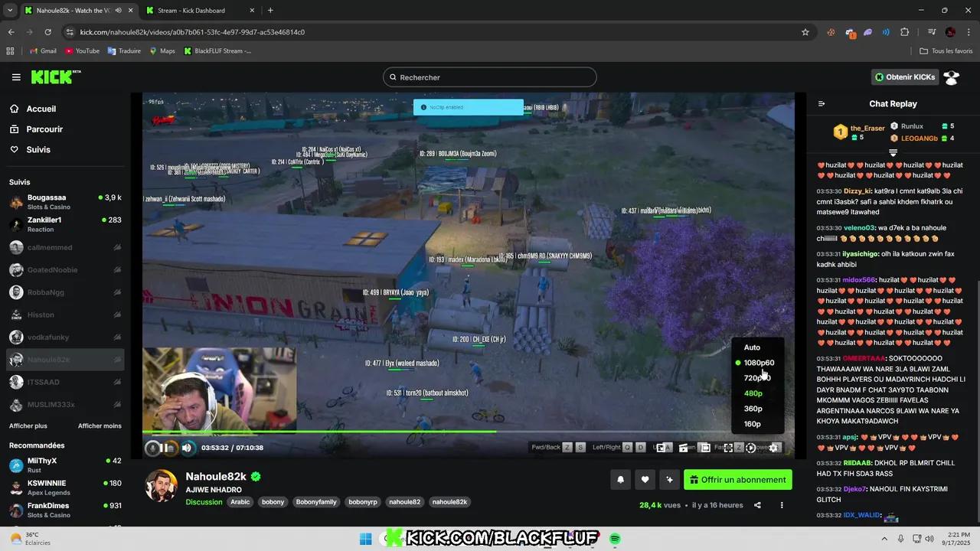
Task: Click Afficher plus in the sidebar
Action: pos(28,425)
